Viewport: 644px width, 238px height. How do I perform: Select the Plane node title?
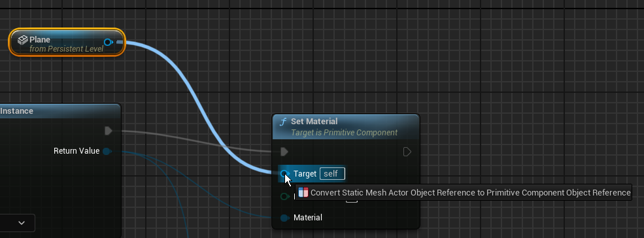tap(40, 40)
